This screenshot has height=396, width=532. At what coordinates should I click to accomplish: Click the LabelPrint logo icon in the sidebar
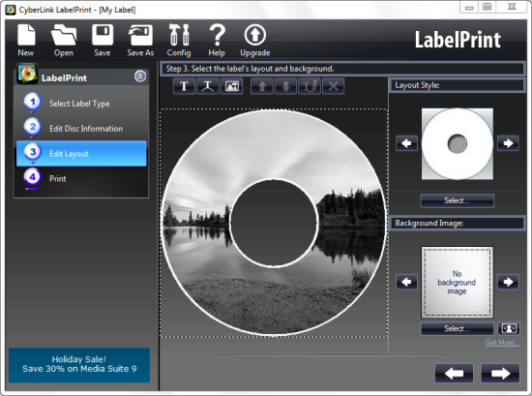click(27, 74)
